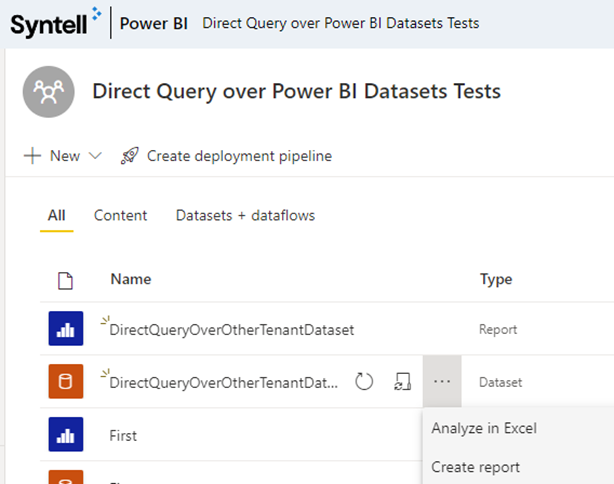Click the plus icon next to New

pyautogui.click(x=33, y=156)
